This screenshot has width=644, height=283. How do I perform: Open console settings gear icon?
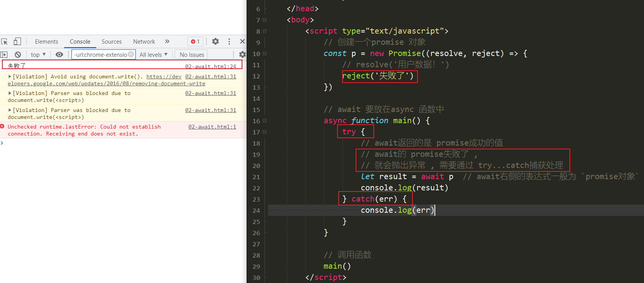[x=242, y=54]
